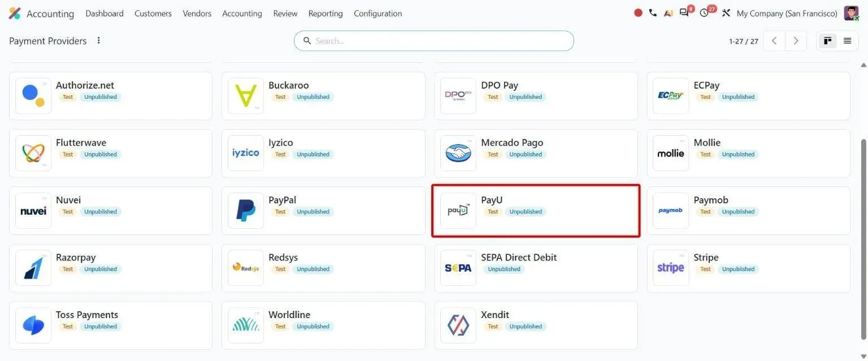Switch to the List view
Image resolution: width=868 pixels, height=361 pixels.
(847, 41)
